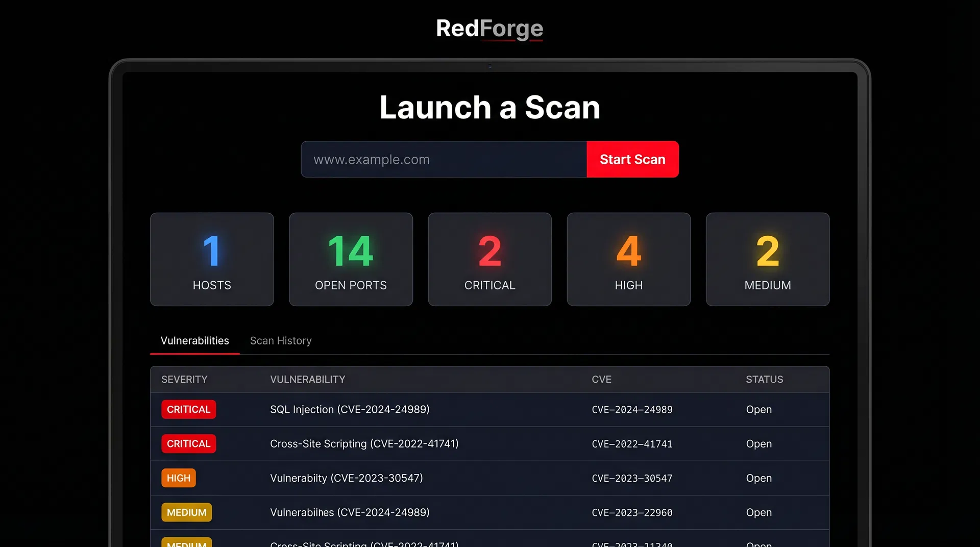Open the OPEN PORTS summary card

(351, 259)
